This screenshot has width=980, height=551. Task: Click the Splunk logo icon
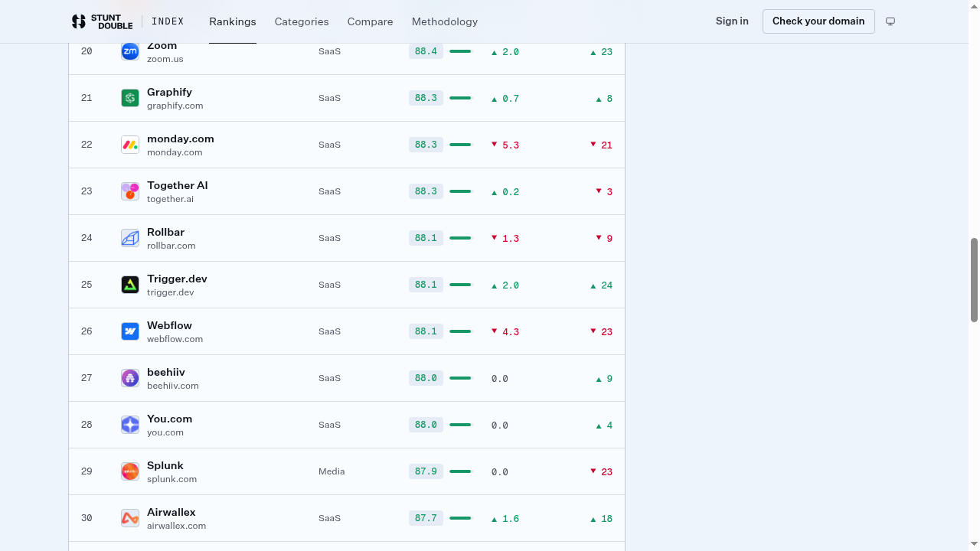130,471
